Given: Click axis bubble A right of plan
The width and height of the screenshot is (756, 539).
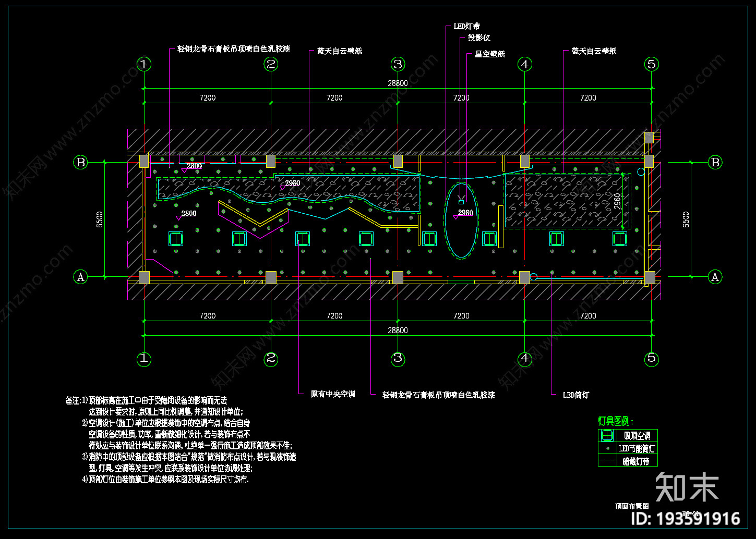Looking at the screenshot, I should click(x=715, y=277).
